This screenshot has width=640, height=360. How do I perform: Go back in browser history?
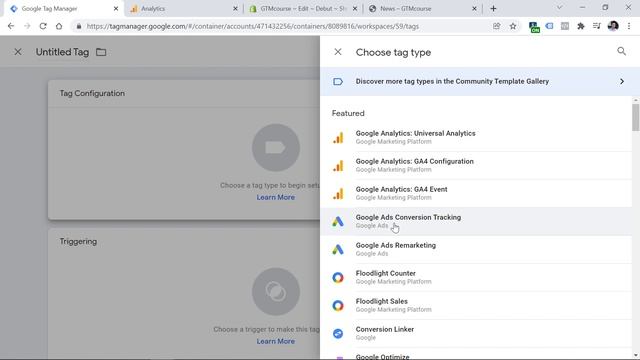click(x=11, y=26)
